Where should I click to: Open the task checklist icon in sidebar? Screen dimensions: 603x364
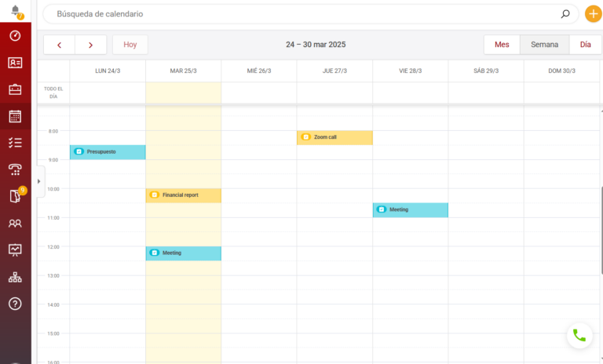tap(15, 143)
